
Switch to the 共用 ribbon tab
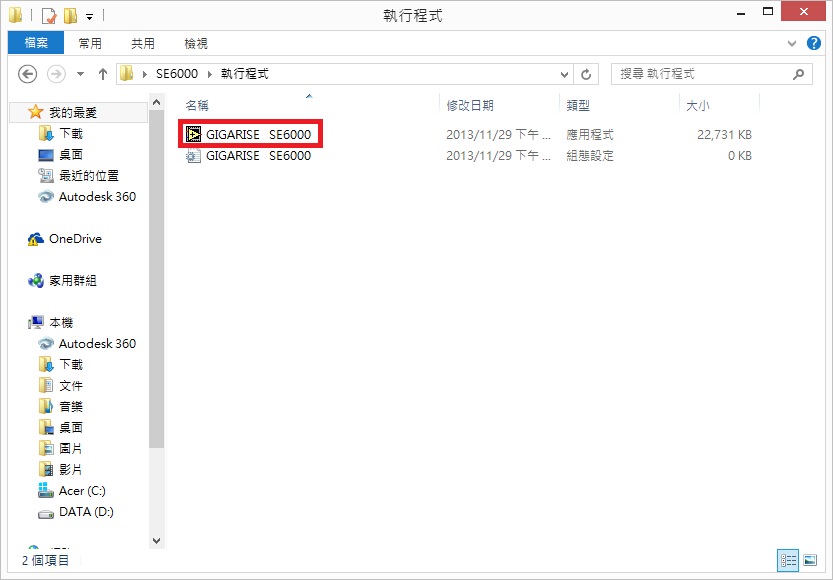click(x=143, y=43)
